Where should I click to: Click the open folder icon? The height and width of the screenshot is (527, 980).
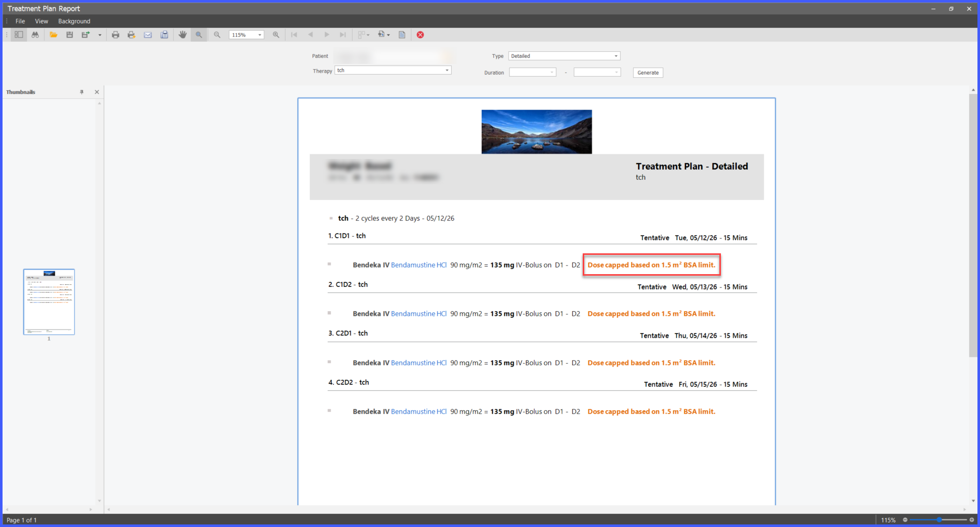pos(53,35)
